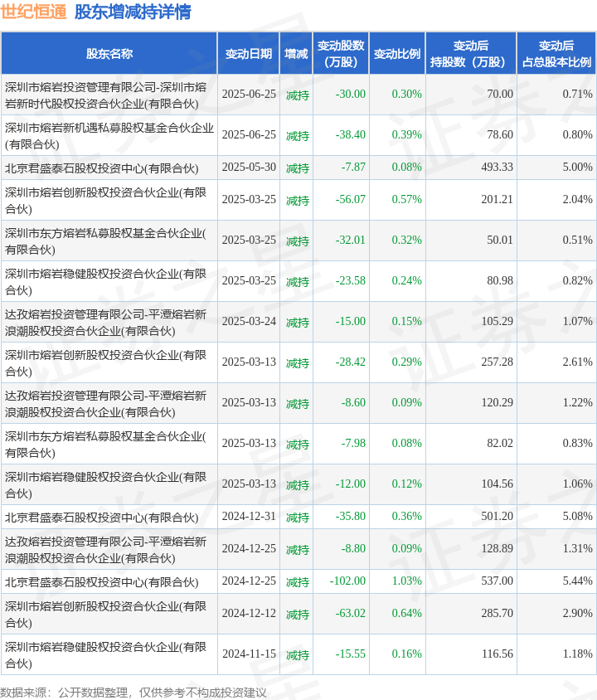Click the -8.80 share change value

(x=353, y=549)
